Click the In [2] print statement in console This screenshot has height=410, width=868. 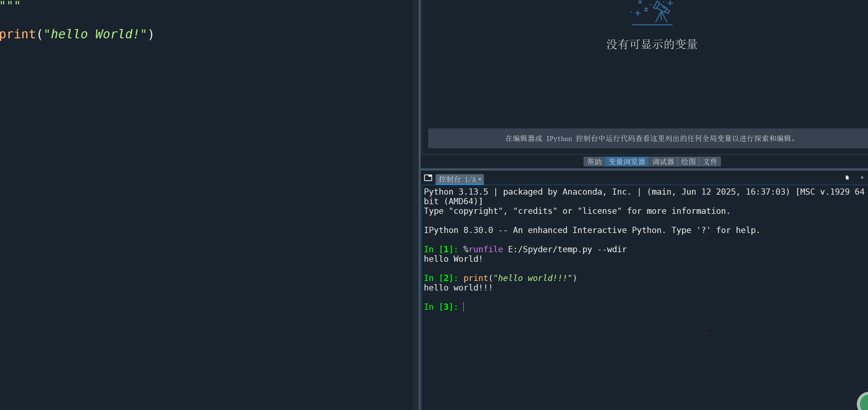(519, 278)
